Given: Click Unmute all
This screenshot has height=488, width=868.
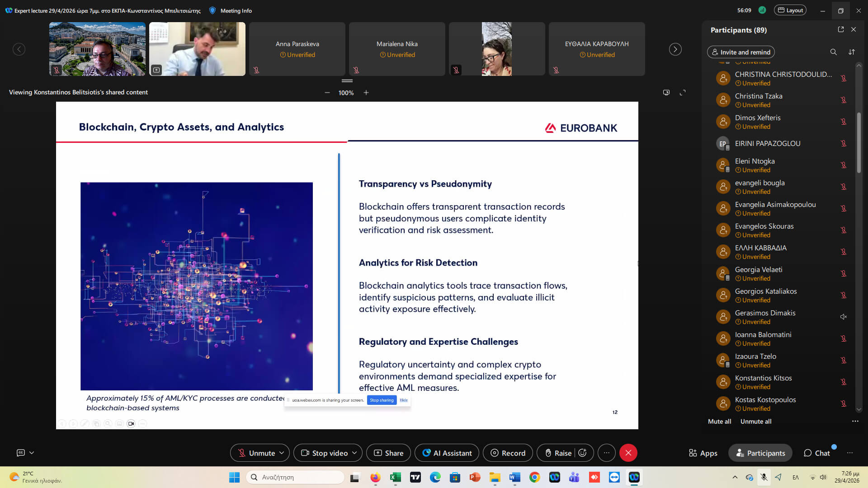Looking at the screenshot, I should [755, 421].
